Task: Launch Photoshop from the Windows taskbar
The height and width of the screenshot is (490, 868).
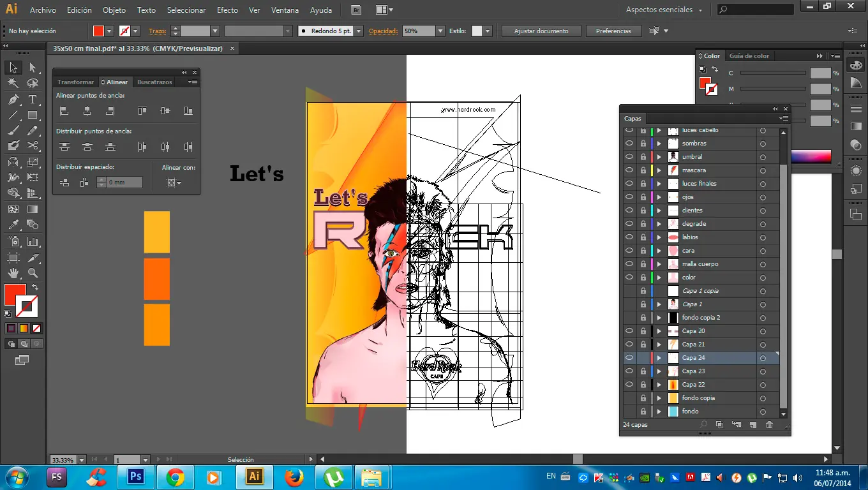Action: click(135, 477)
